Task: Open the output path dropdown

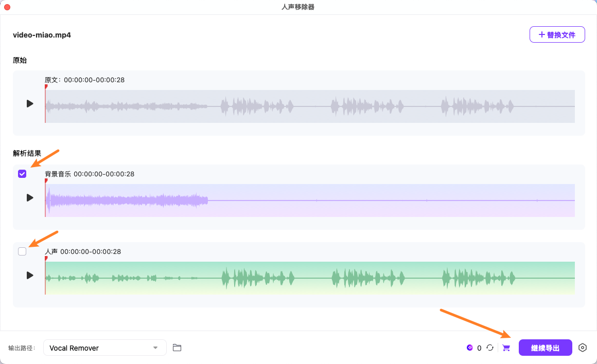Action: (104, 348)
